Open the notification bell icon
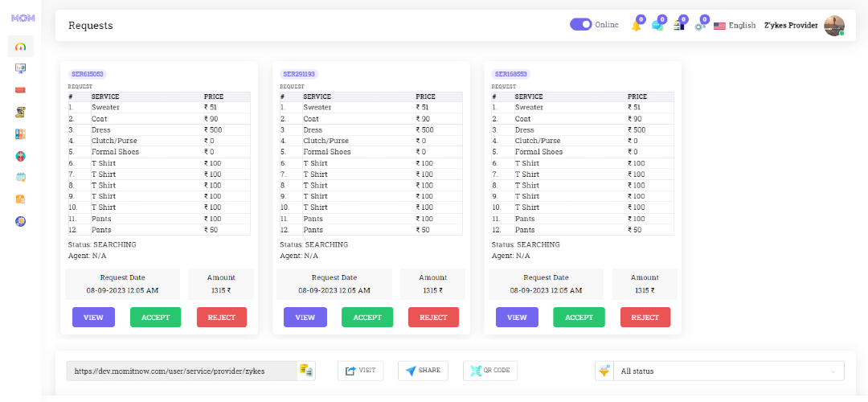The image size is (868, 402). [x=637, y=26]
